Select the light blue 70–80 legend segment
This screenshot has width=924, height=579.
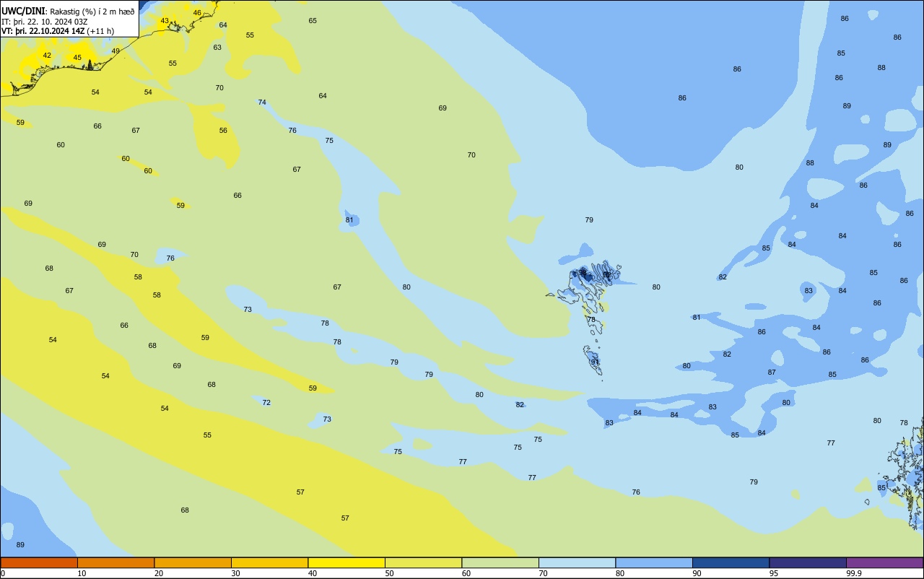[577, 562]
